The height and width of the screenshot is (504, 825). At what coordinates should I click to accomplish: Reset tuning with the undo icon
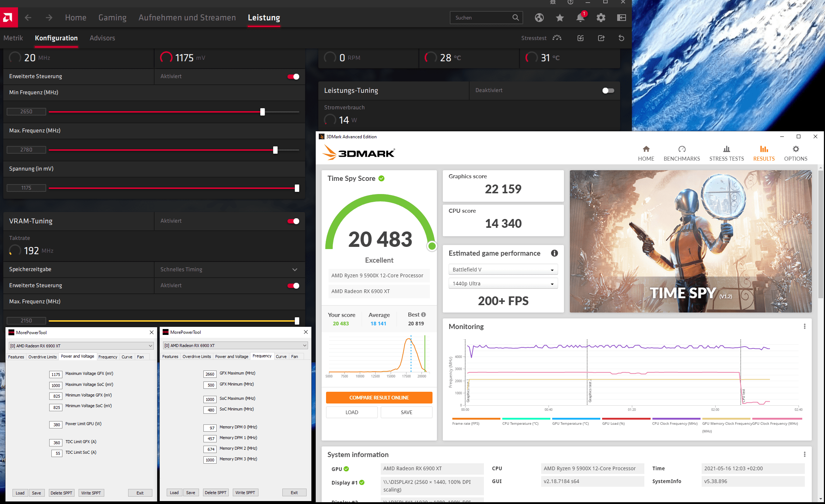(x=621, y=38)
